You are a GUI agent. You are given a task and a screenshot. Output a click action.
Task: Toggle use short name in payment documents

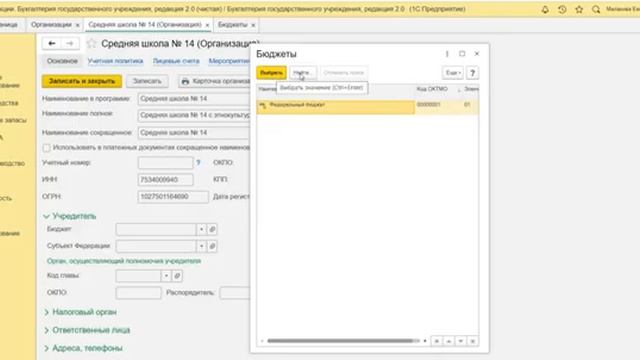(47, 147)
